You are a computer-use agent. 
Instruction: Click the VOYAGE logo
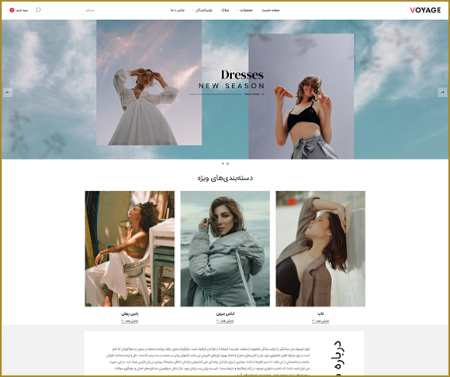pyautogui.click(x=425, y=10)
